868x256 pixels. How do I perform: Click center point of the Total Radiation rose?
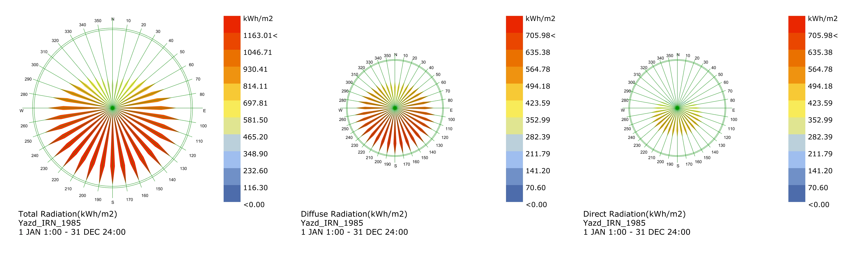click(113, 108)
